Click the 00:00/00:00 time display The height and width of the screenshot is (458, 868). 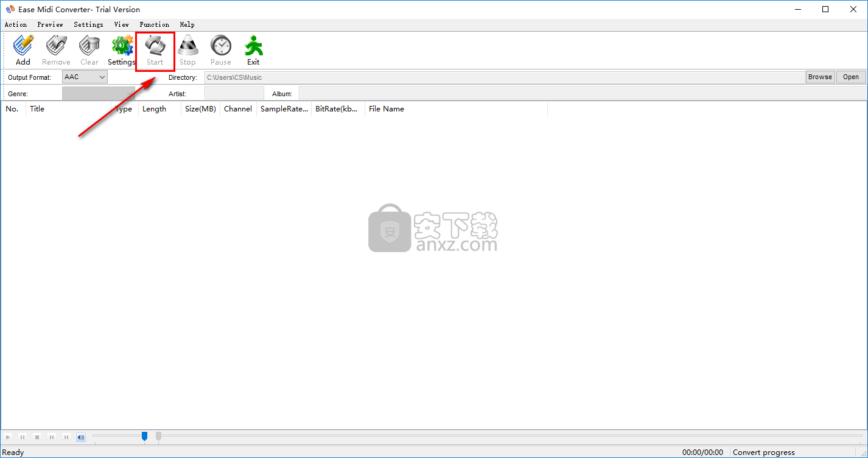coord(703,452)
